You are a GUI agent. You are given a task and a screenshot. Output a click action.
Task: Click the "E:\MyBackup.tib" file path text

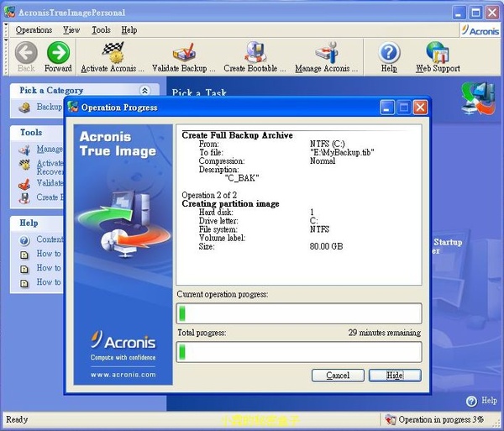(342, 153)
